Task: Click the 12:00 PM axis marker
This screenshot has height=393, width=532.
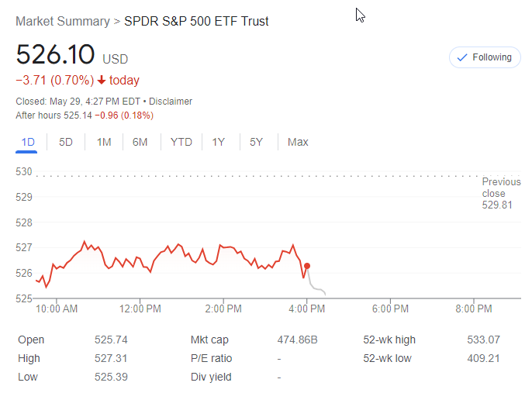Action: [140, 309]
